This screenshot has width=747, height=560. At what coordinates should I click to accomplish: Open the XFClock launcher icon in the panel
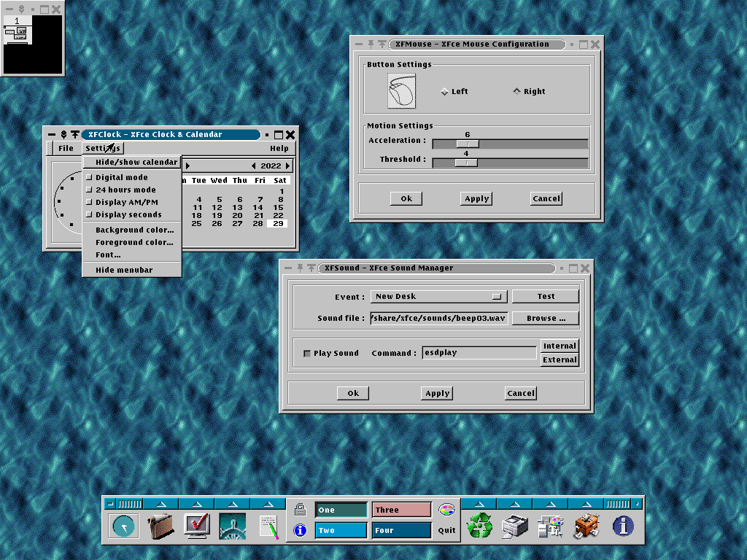click(x=124, y=526)
